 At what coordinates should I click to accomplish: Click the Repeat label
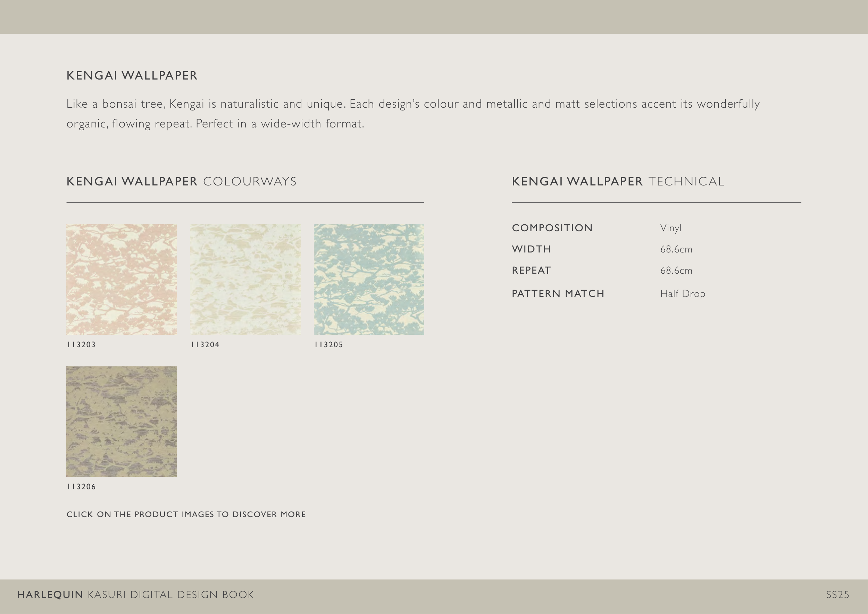point(531,270)
